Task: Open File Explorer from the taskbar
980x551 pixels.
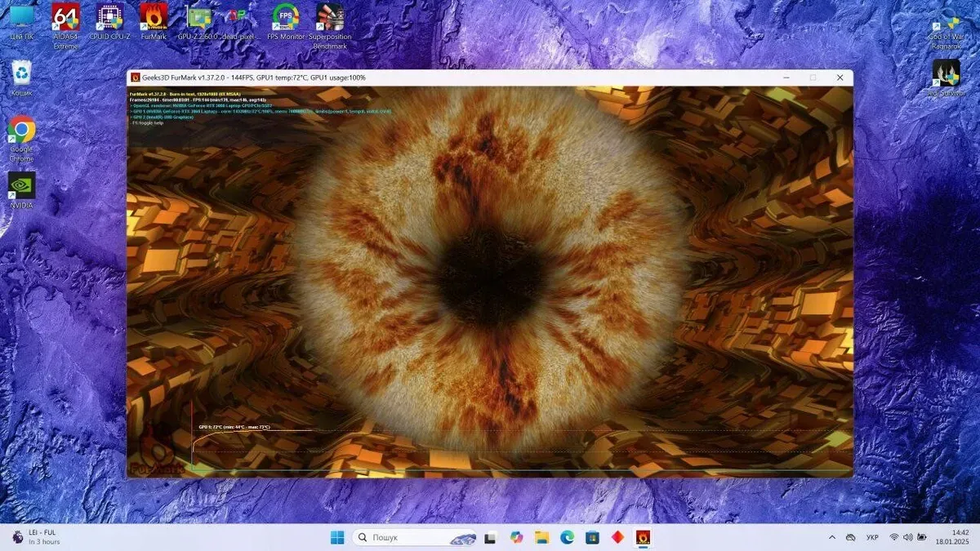Action: click(x=541, y=537)
